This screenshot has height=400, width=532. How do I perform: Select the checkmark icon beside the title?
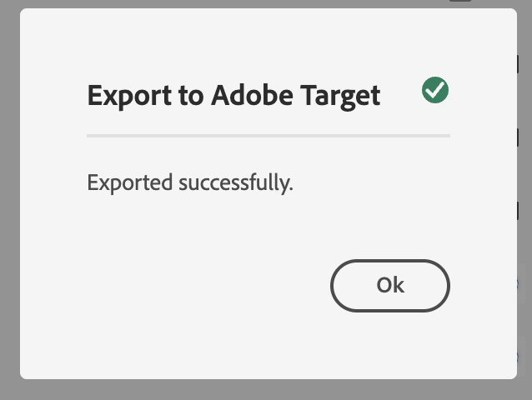pos(434,90)
